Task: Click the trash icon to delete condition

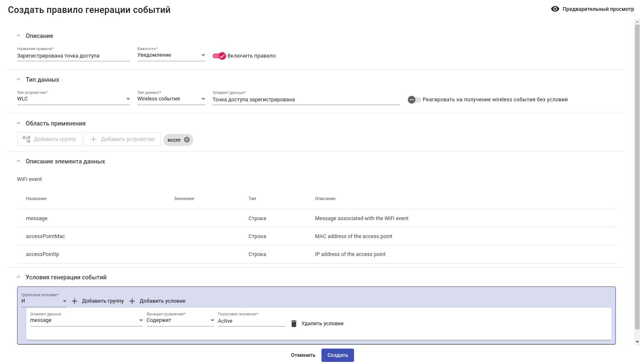Action: coord(294,324)
